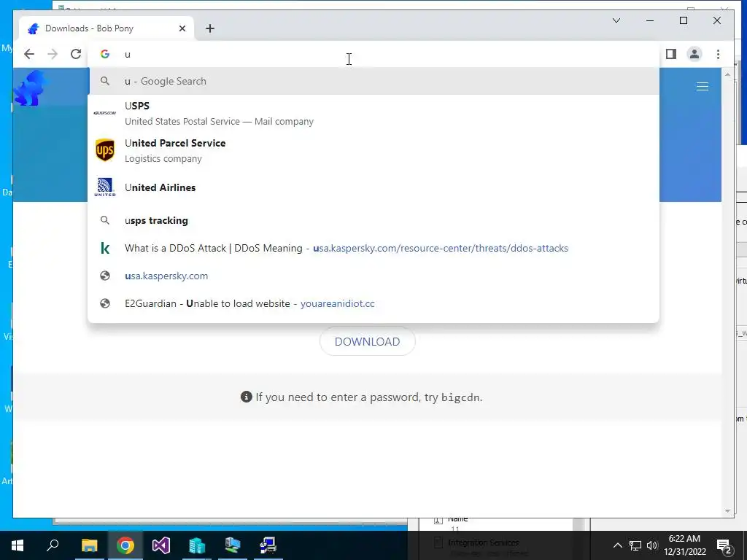Image resolution: width=747 pixels, height=560 pixels.
Task: Select the United Parcel Service suggestion
Action: [374, 150]
